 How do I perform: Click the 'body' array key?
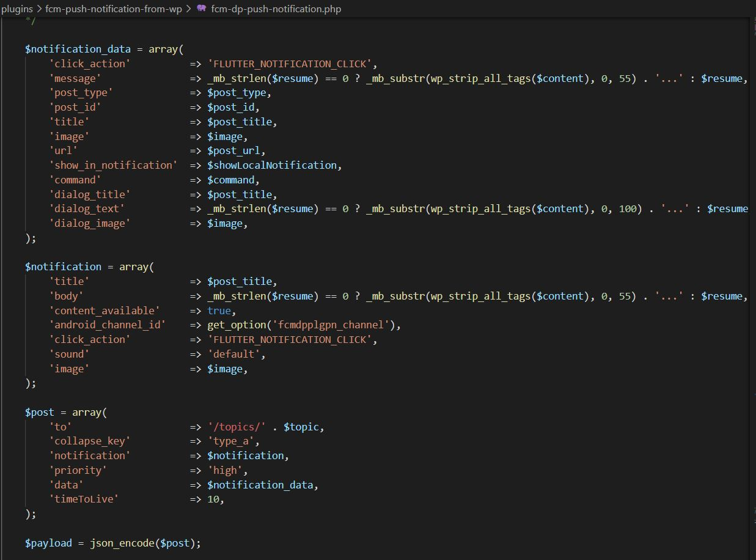coord(67,296)
